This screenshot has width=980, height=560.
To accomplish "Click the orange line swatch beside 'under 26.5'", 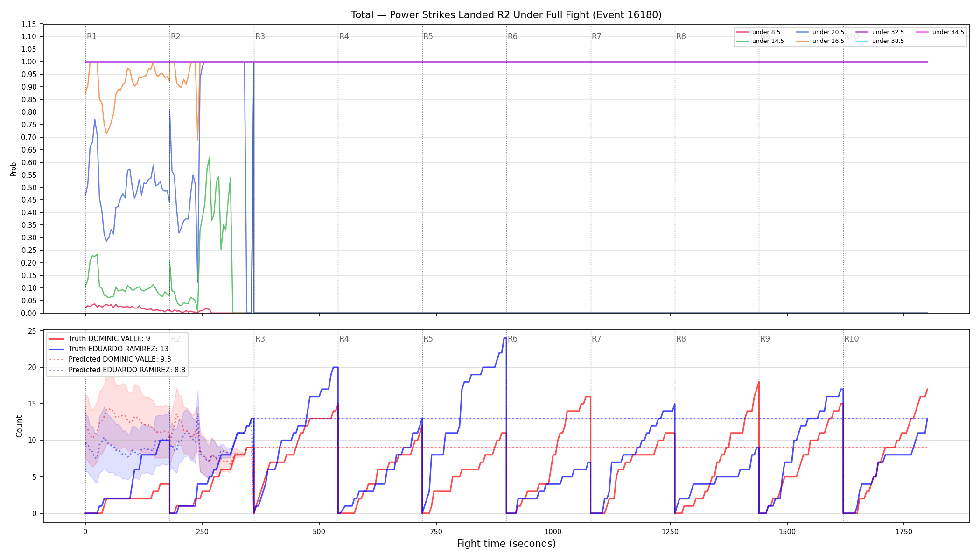I will (802, 41).
